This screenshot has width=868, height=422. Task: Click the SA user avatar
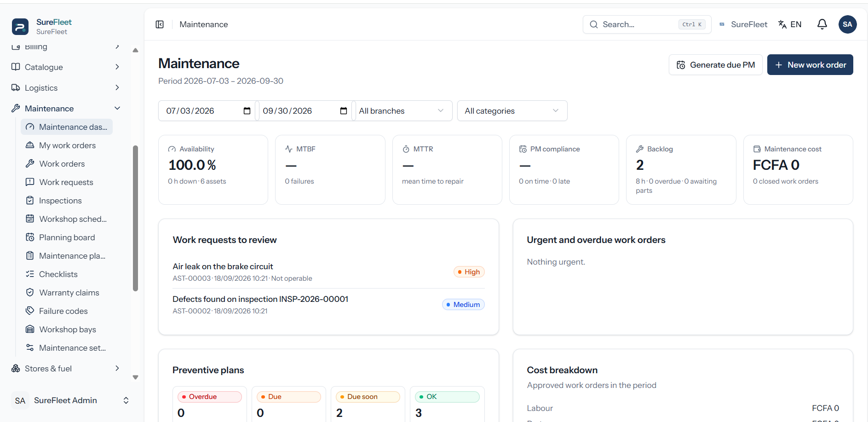(847, 24)
